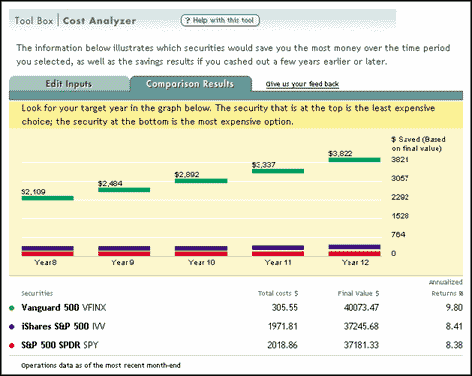
Task: Click iShares total cost value 1971.81
Action: tap(283, 326)
